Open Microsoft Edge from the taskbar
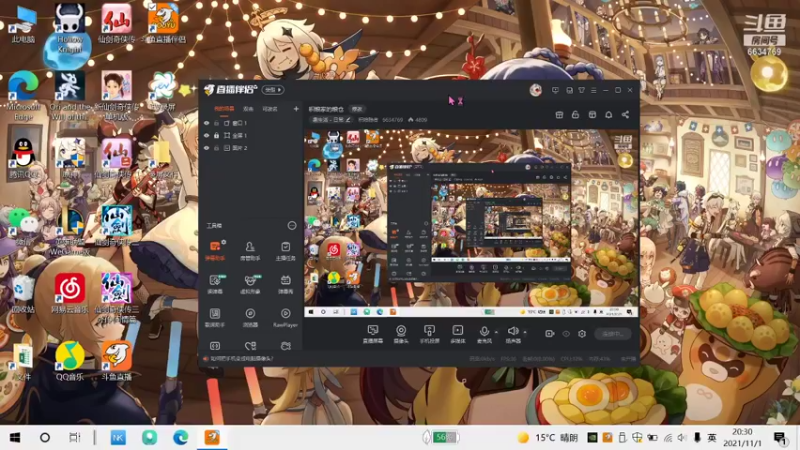Screen dimensions: 800x450 [x=180, y=438]
